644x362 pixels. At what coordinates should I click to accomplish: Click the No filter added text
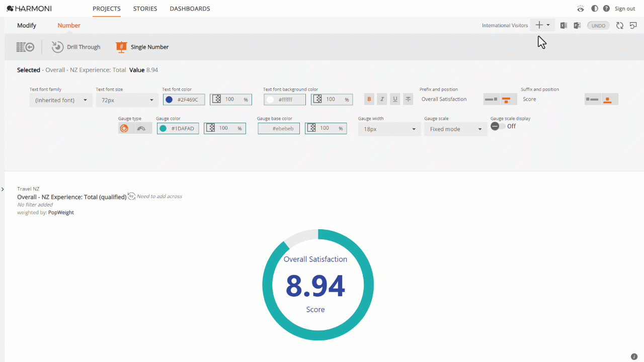click(35, 205)
